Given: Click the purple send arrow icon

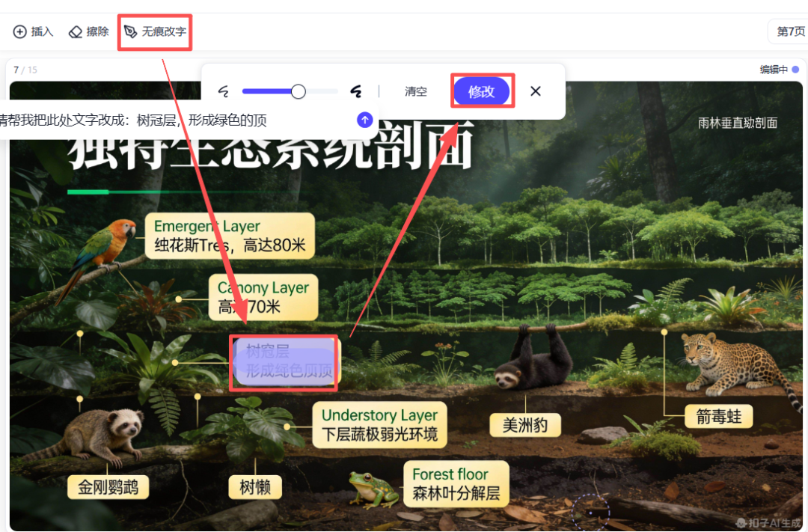Looking at the screenshot, I should pyautogui.click(x=364, y=119).
